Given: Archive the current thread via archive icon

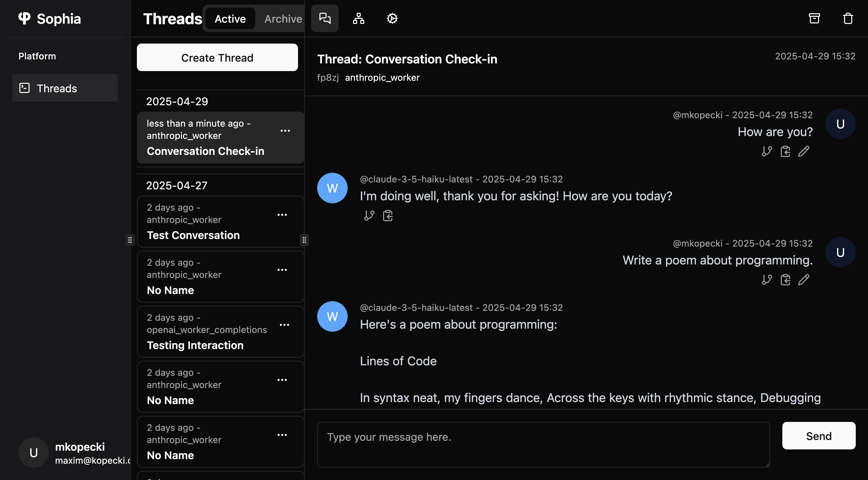Looking at the screenshot, I should [814, 19].
